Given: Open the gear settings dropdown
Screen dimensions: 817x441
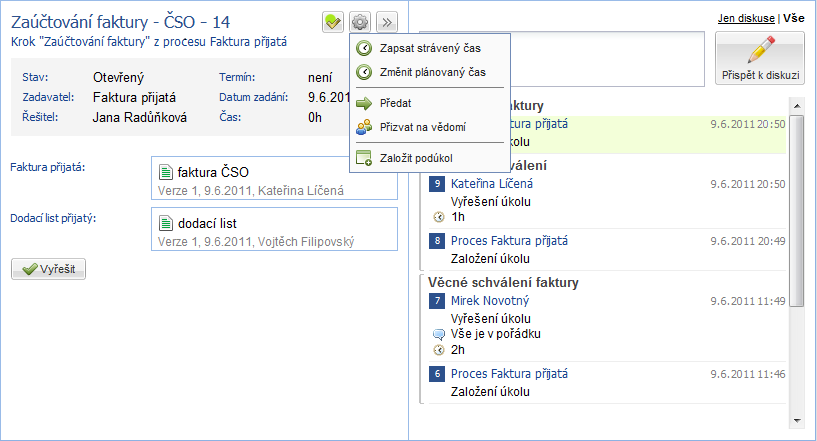Looking at the screenshot, I should click(x=360, y=21).
